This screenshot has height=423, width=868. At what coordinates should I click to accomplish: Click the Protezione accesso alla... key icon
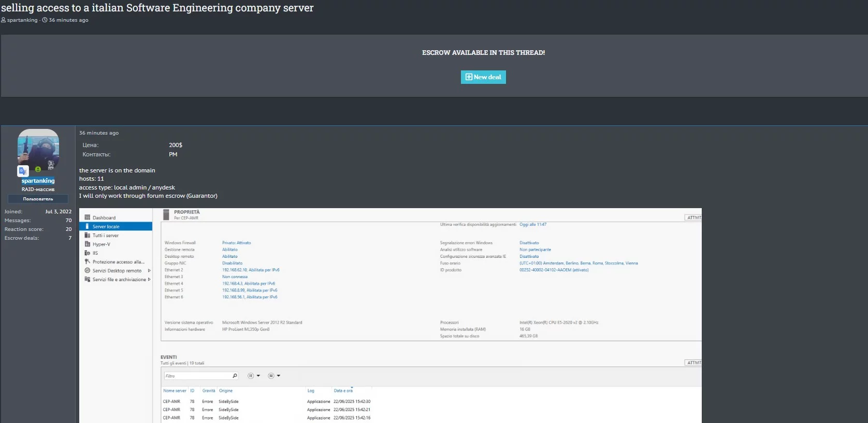tap(88, 262)
